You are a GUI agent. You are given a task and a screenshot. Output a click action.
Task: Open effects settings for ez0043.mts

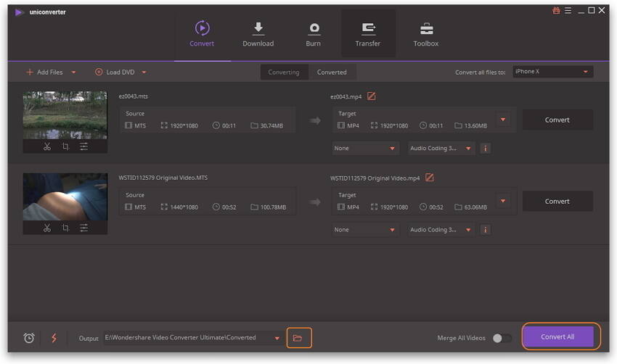83,146
